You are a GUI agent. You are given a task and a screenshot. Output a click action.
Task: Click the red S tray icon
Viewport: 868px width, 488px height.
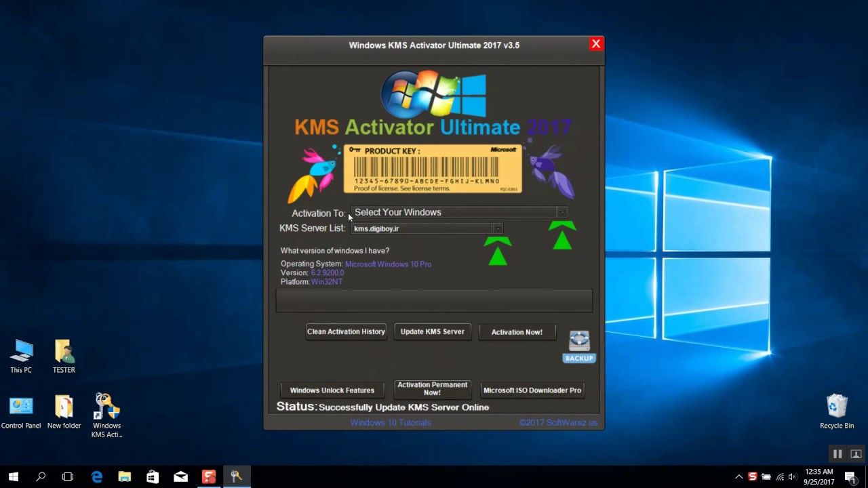[x=752, y=476]
